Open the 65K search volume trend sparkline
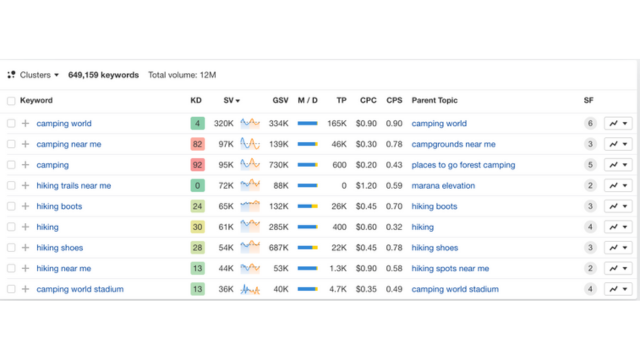 click(x=250, y=206)
